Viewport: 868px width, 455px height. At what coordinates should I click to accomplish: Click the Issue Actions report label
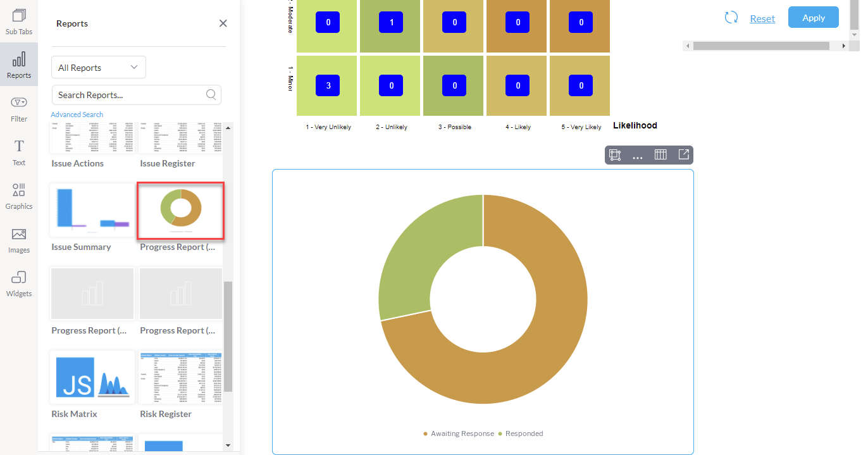[77, 163]
